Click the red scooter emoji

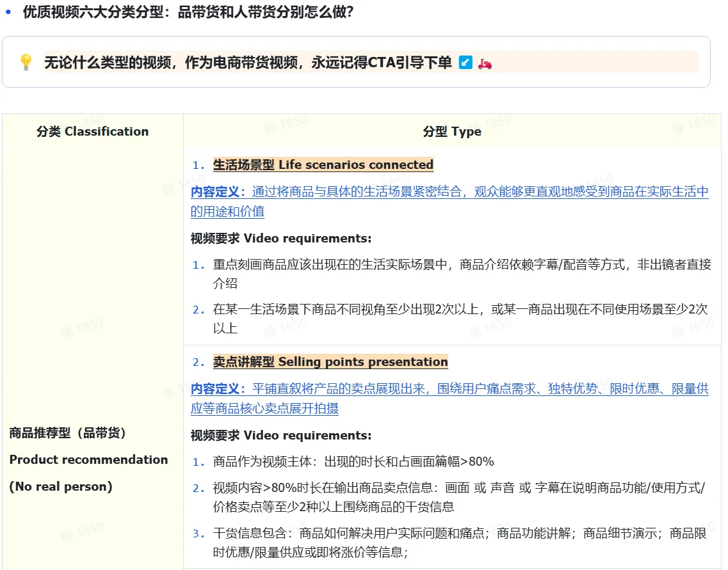pyautogui.click(x=485, y=63)
